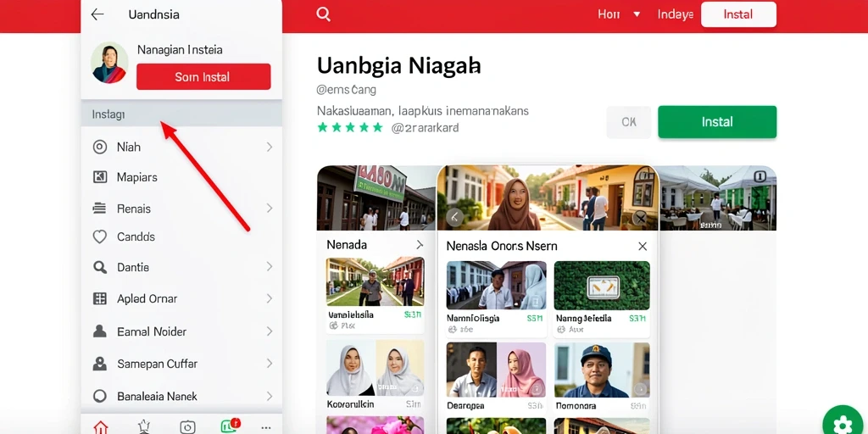Screen dimensions: 868x434
Task: Go to the home icon in bottom bar
Action: tap(101, 427)
